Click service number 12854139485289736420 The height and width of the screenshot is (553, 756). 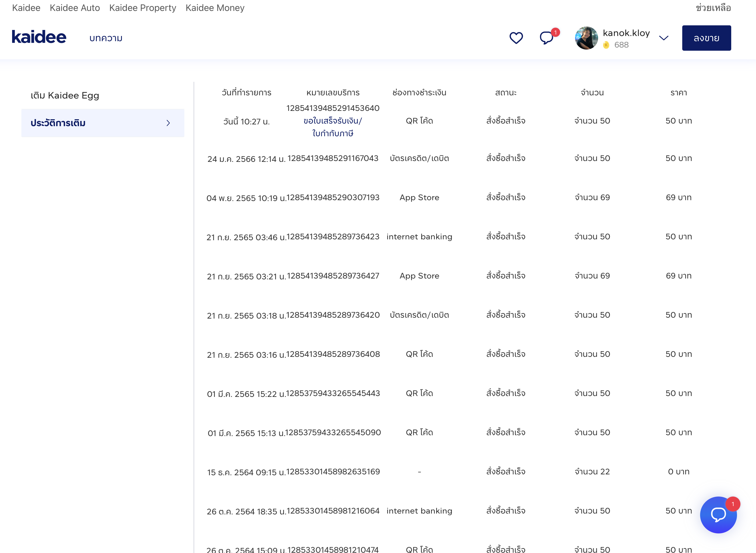click(333, 315)
